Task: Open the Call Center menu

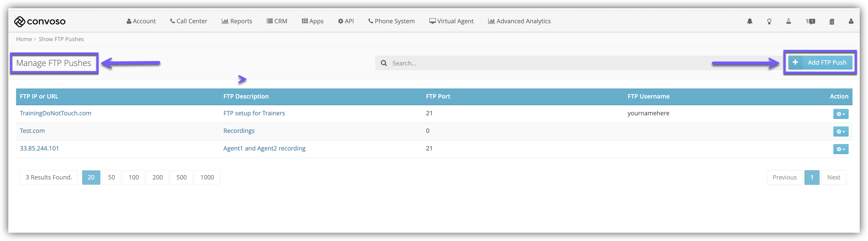Action: 188,21
